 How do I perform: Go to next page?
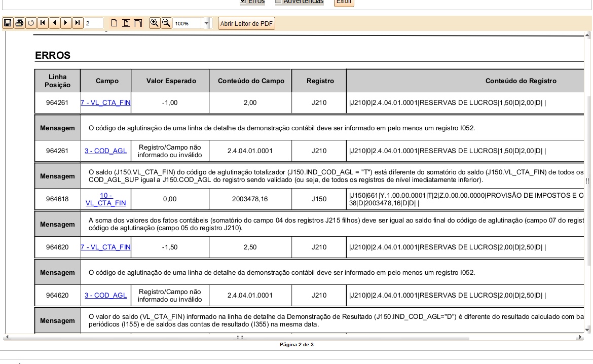pyautogui.click(x=66, y=23)
